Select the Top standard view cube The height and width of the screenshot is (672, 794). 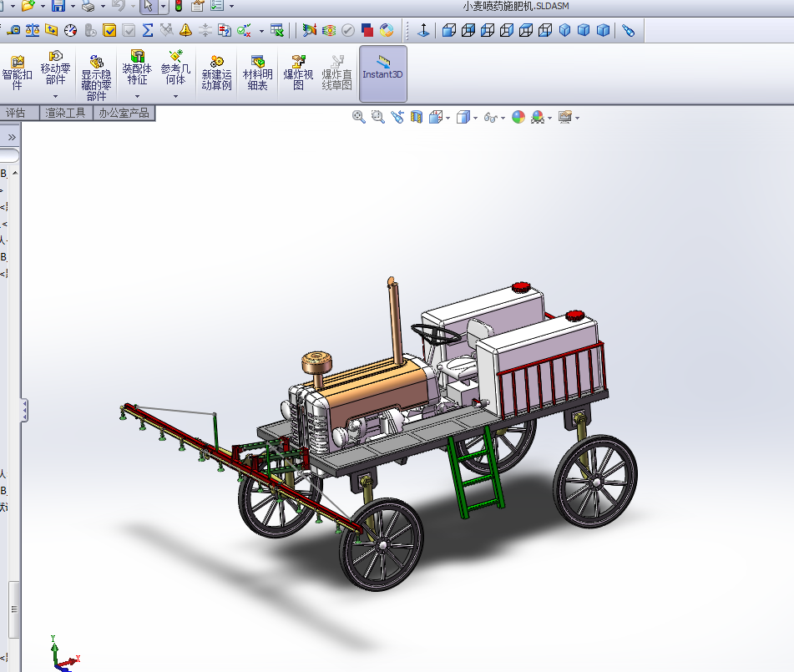(x=526, y=30)
